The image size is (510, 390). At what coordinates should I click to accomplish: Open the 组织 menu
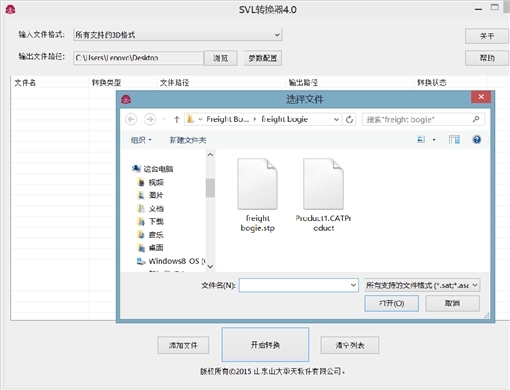click(x=141, y=140)
